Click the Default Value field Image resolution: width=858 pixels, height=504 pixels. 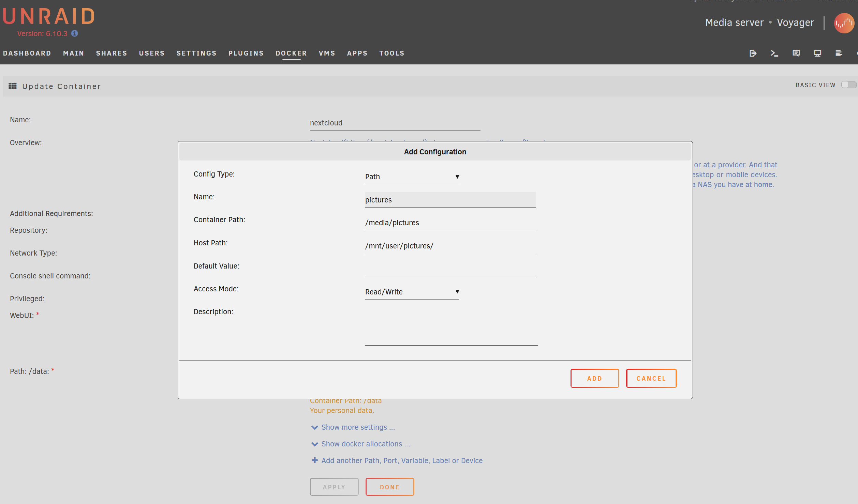tap(450, 269)
